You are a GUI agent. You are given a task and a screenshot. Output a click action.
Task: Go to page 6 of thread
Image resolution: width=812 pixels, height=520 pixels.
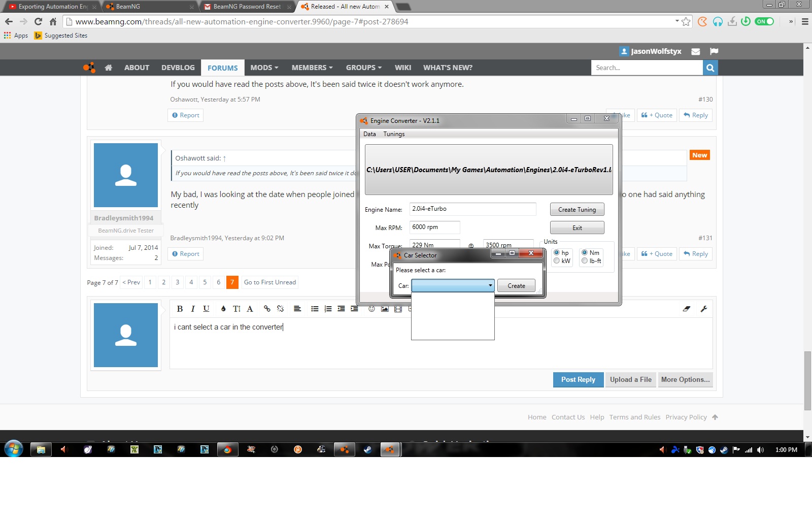coord(219,282)
